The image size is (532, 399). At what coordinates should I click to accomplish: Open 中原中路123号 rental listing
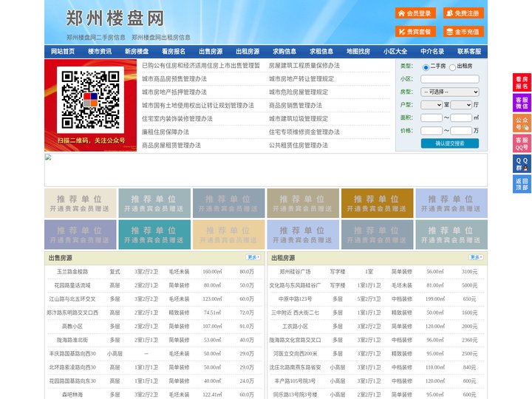(x=295, y=299)
